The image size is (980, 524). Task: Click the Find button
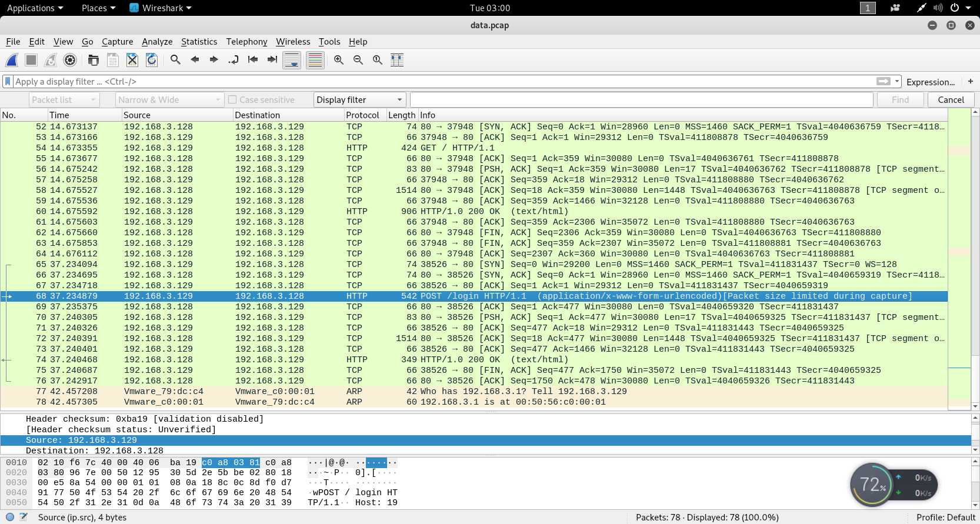pyautogui.click(x=900, y=100)
